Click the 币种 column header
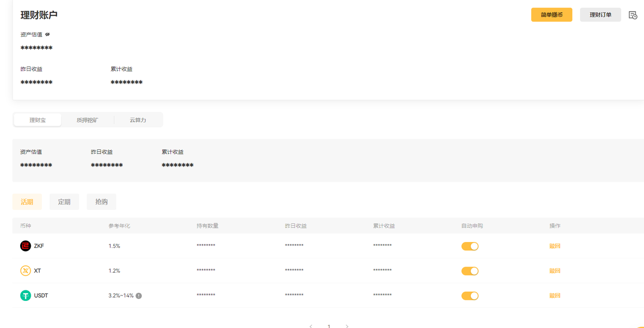 tap(26, 226)
